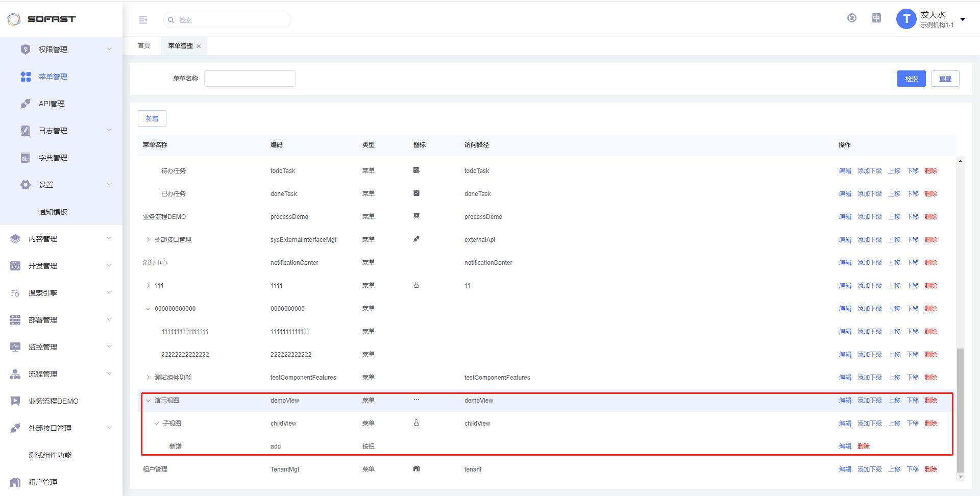980x496 pixels.
Task: Expand the 外部接口管理 table row
Action: (x=148, y=240)
